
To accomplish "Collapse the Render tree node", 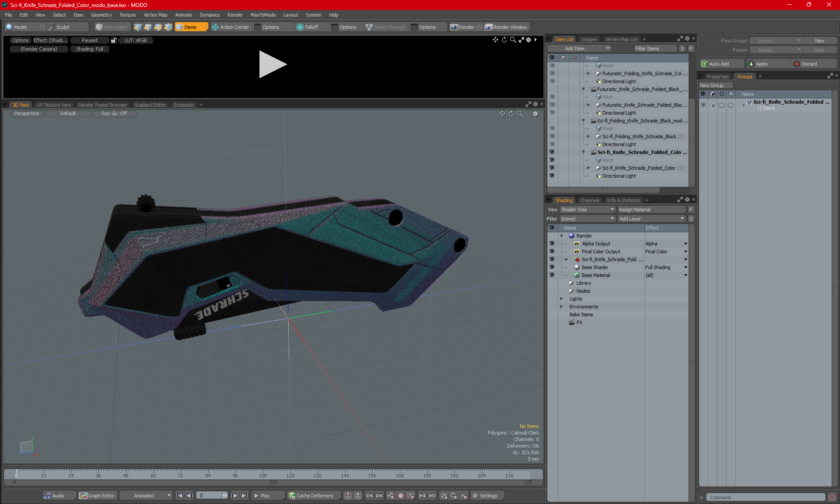I will pos(562,236).
